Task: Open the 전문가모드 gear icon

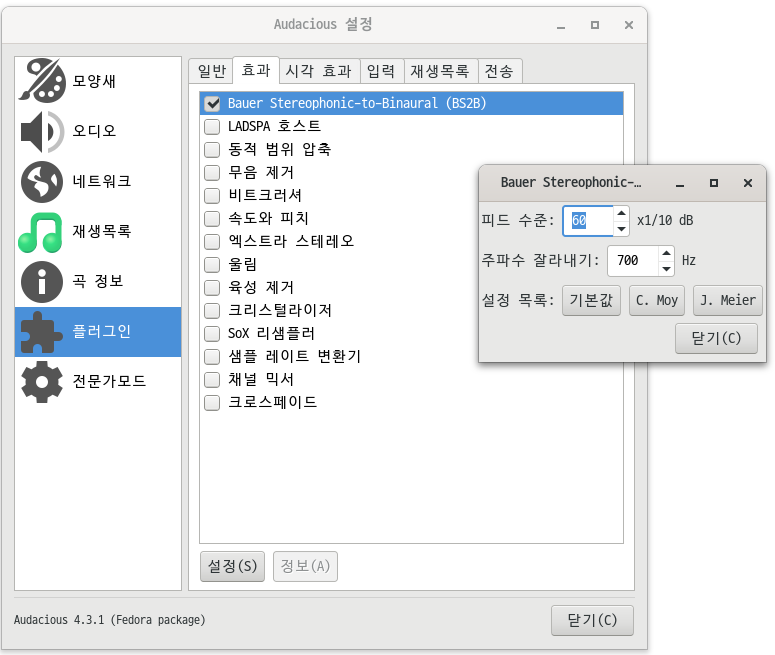Action: click(42, 382)
